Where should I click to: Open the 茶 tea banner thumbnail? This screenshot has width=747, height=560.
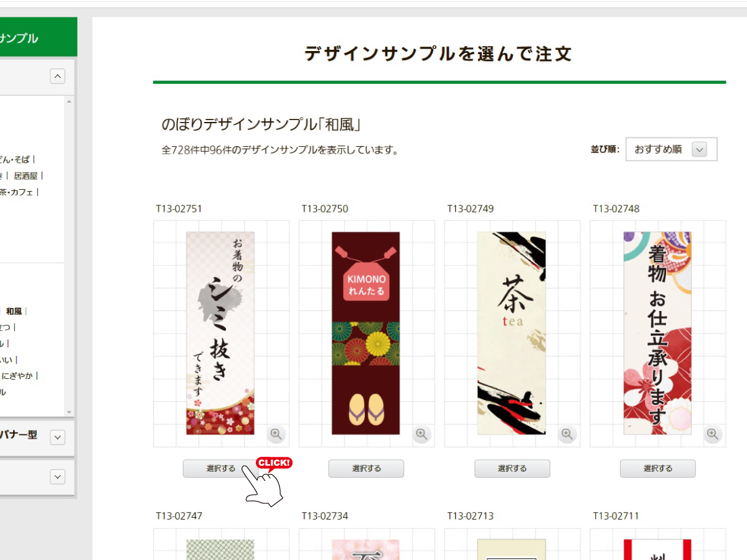pyautogui.click(x=512, y=333)
